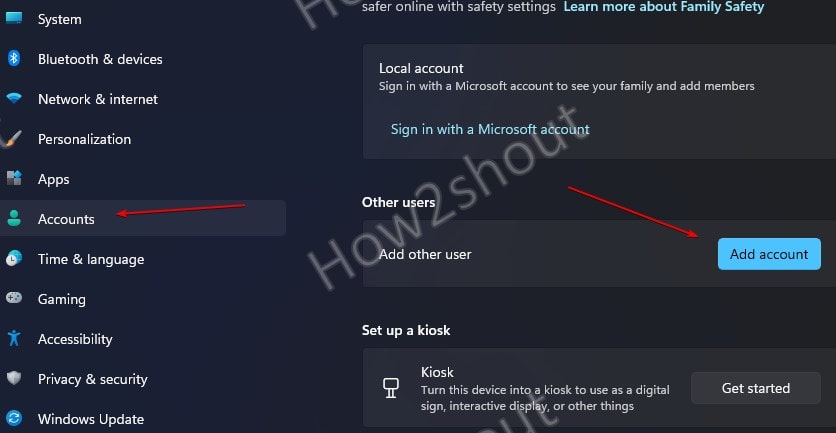Click the Network wifi icon
The image size is (836, 433).
(x=14, y=98)
